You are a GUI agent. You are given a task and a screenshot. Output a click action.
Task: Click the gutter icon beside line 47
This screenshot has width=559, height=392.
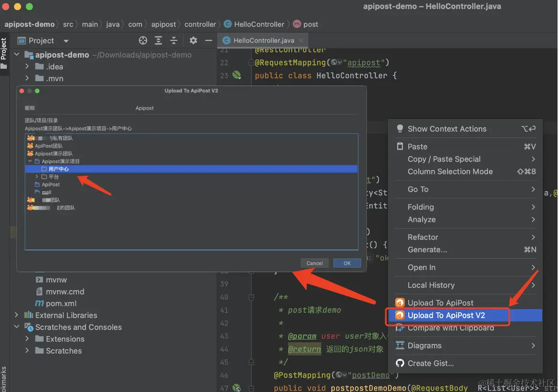(236, 388)
